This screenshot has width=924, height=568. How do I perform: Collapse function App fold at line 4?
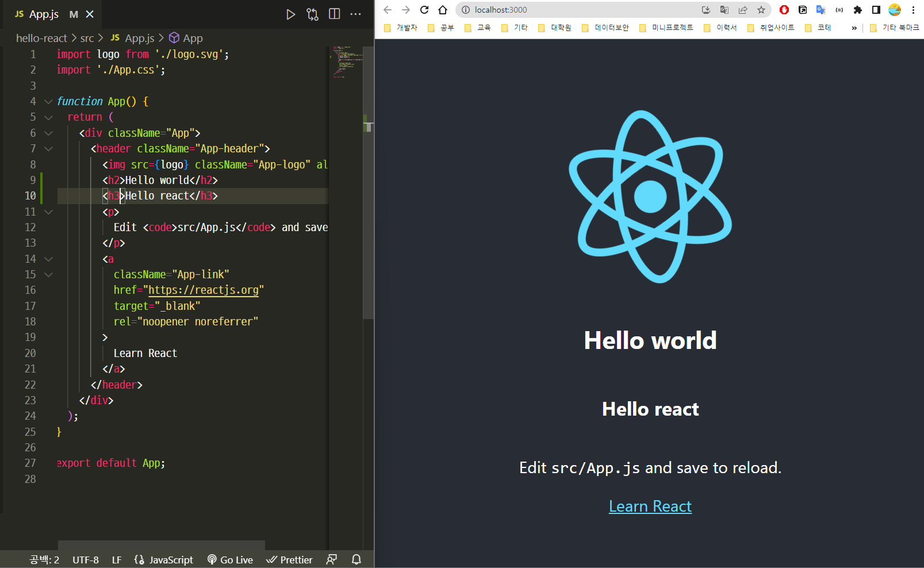[48, 102]
